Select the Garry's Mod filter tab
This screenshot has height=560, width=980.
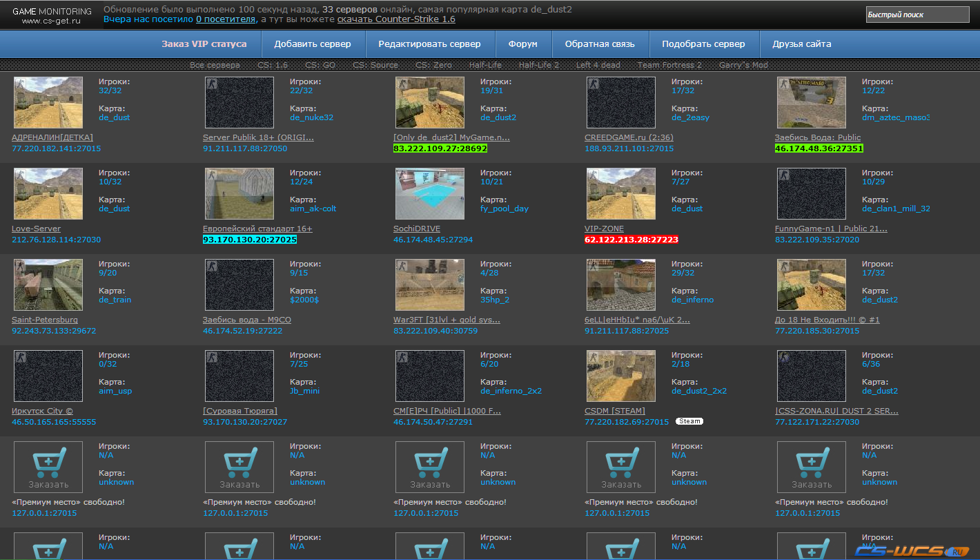pos(743,65)
